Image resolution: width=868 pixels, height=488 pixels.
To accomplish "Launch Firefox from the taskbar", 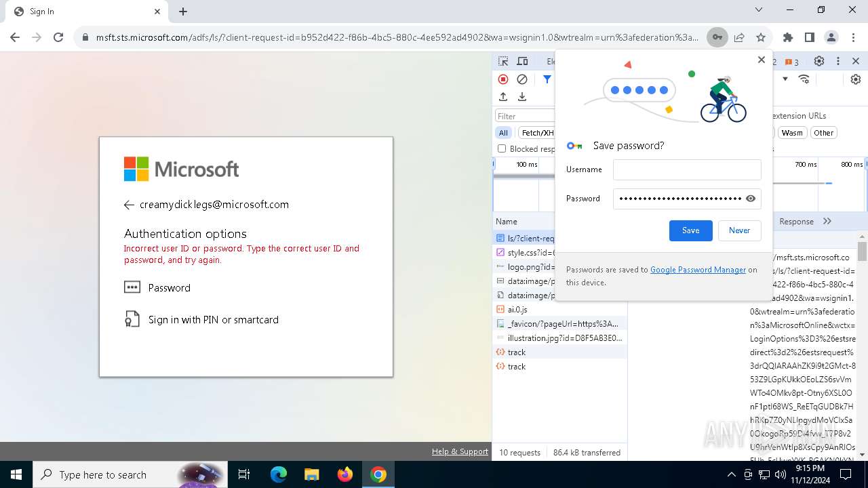I will 345,474.
